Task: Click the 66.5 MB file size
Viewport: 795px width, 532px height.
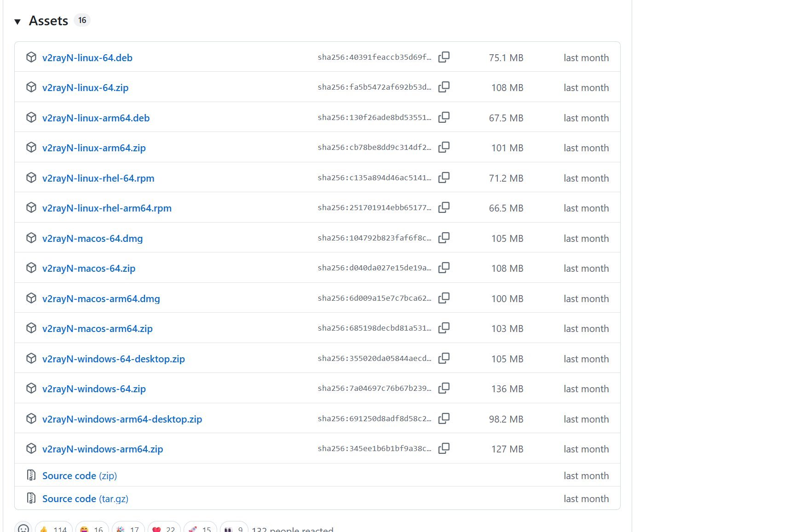Action: point(506,208)
